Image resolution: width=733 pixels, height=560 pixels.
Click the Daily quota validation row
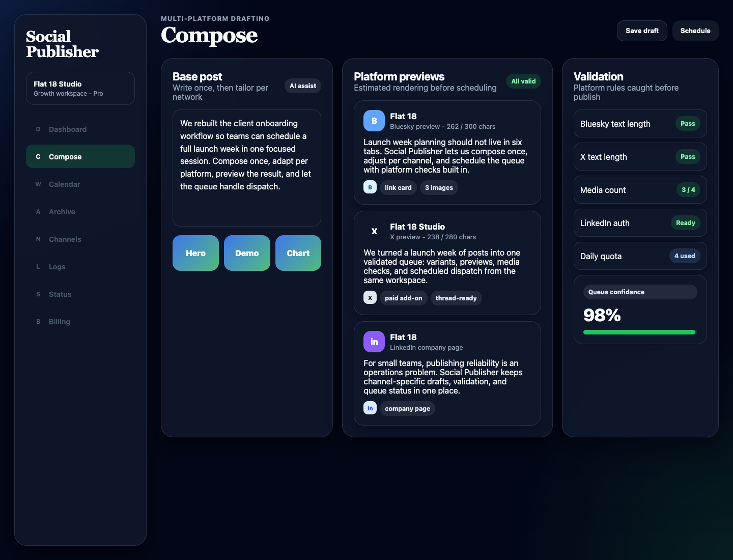click(x=640, y=256)
